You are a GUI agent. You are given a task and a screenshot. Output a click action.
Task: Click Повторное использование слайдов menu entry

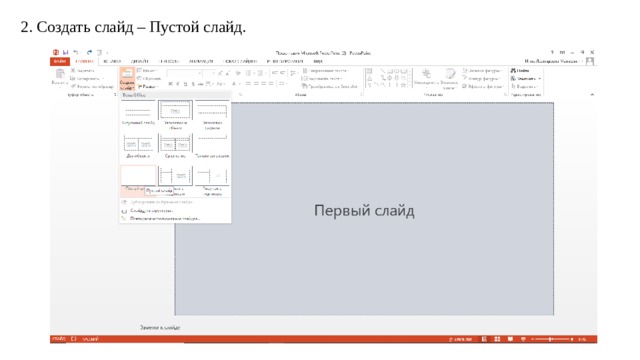164,218
